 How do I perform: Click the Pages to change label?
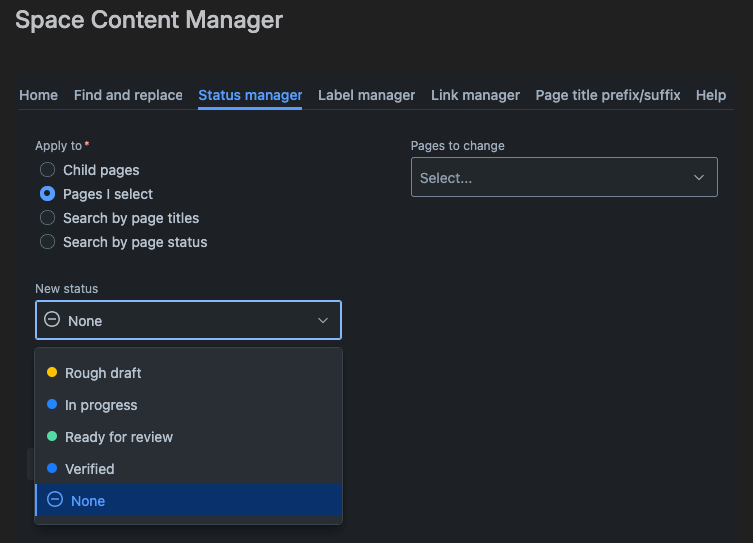[458, 145]
